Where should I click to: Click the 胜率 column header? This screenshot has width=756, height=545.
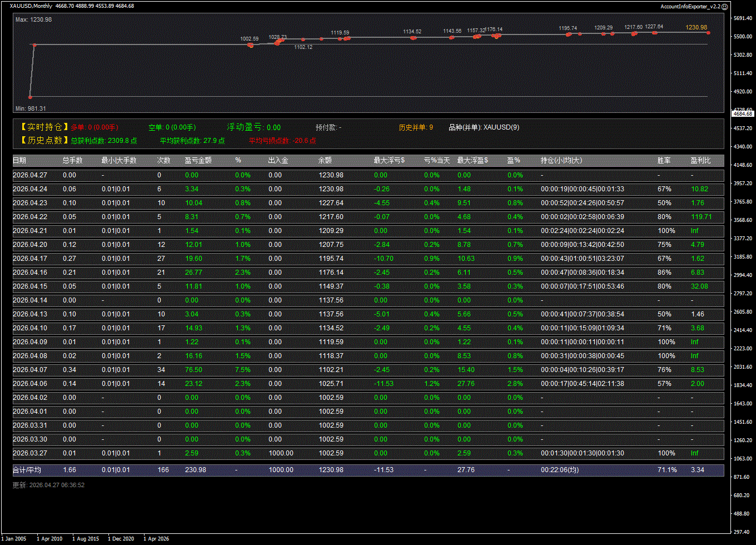[x=664, y=161]
